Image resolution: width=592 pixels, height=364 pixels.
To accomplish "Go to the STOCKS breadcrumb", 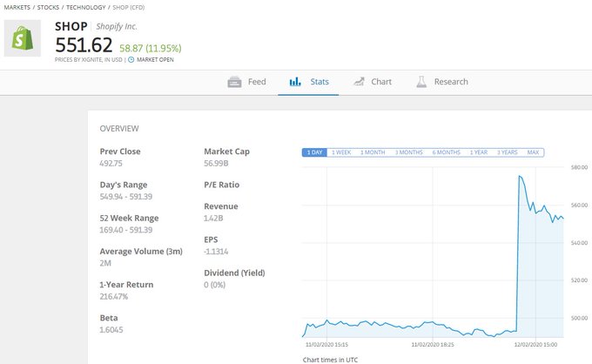I will click(48, 7).
